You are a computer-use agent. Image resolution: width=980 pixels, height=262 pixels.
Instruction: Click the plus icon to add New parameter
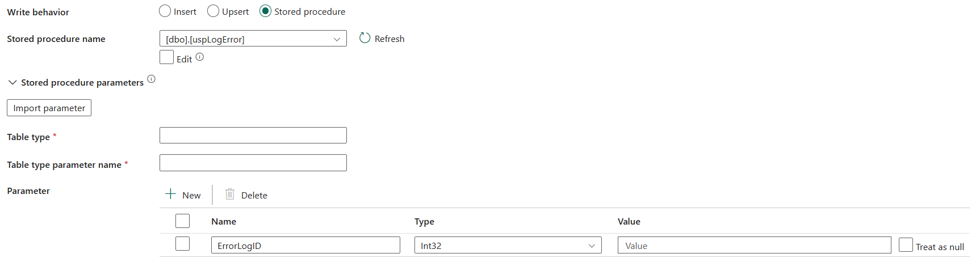coord(170,194)
